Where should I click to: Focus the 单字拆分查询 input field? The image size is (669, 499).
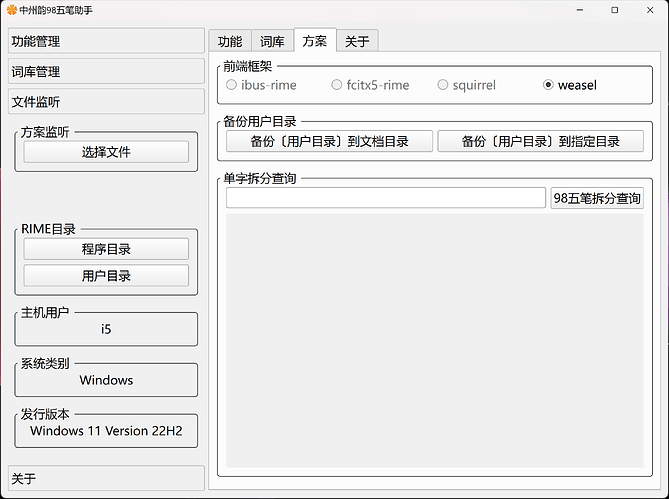pyautogui.click(x=386, y=198)
